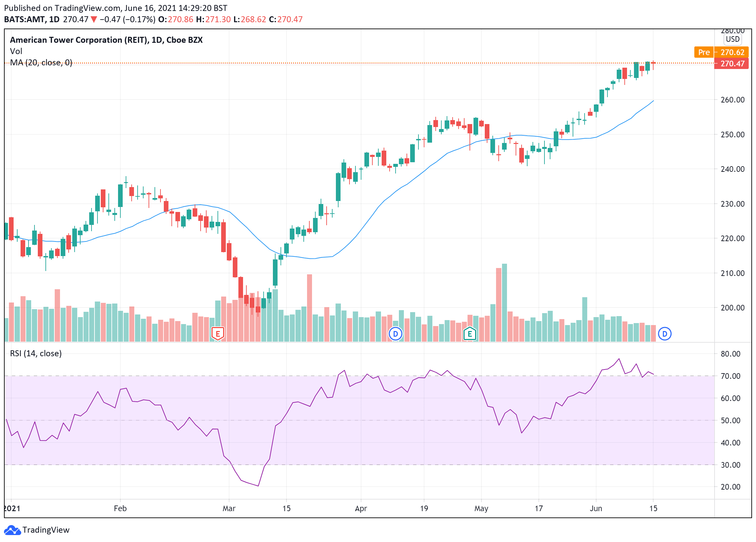Viewport: 756px width, 542px height.
Task: Click the low value L:268.62
Action: pos(250,19)
